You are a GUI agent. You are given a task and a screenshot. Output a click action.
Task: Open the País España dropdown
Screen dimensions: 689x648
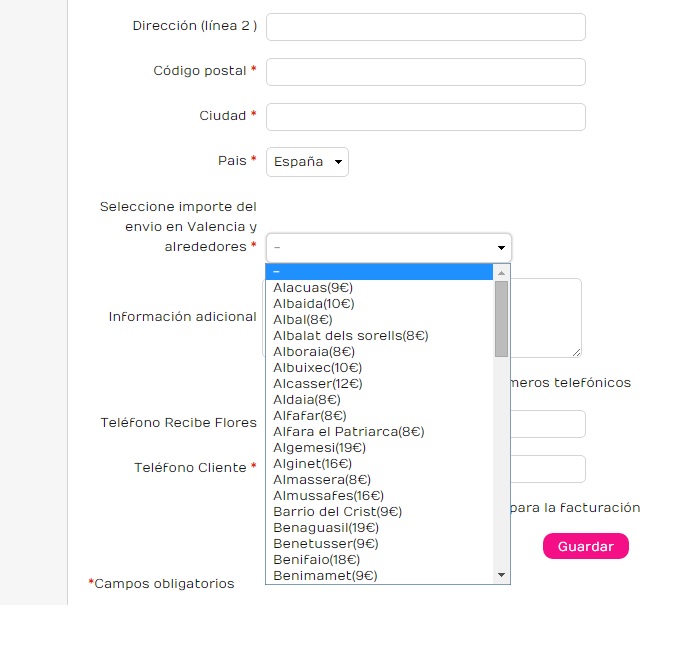(x=308, y=162)
